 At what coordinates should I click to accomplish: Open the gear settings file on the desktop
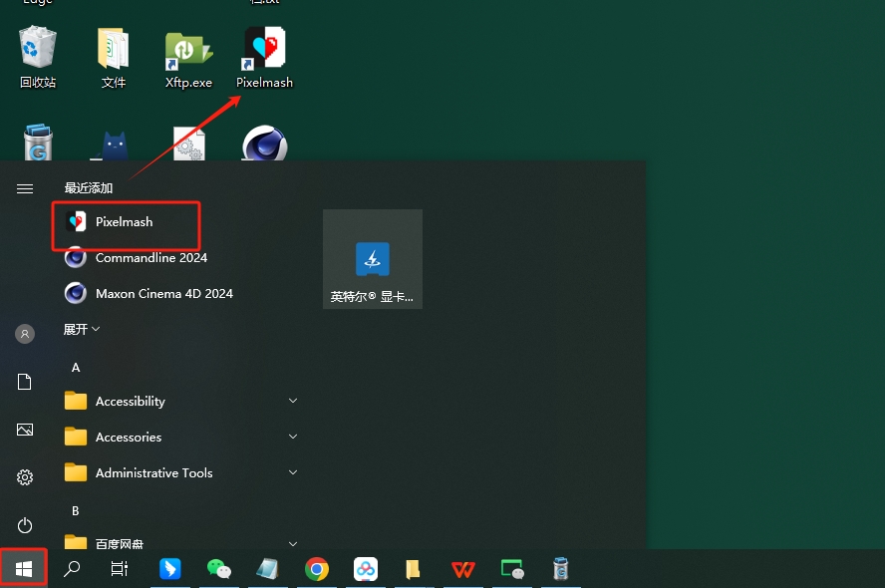[189, 144]
